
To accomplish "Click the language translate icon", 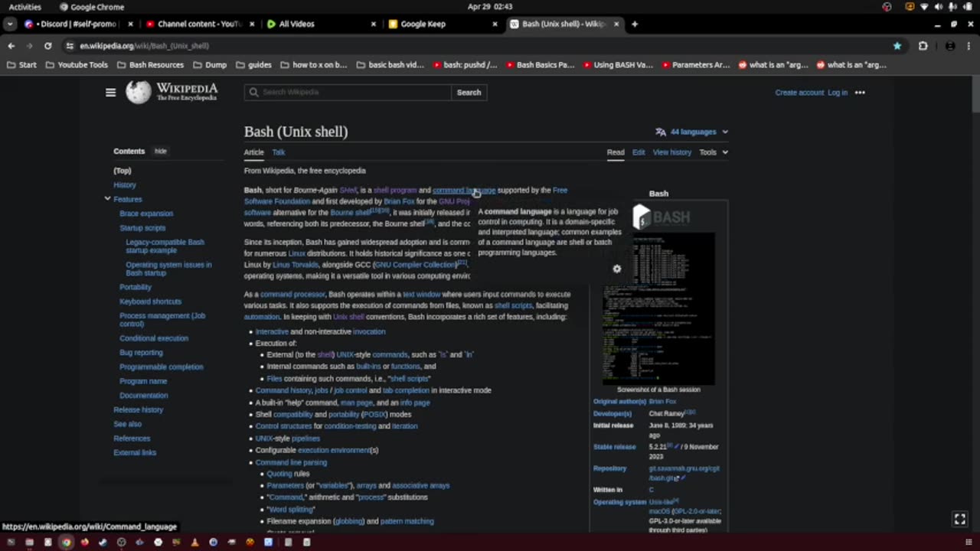I will click(661, 132).
